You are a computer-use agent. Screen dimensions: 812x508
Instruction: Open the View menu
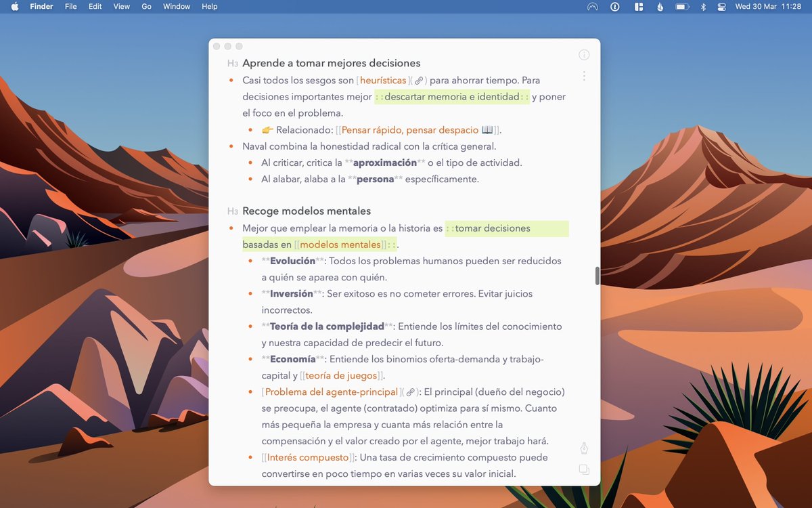tap(122, 7)
